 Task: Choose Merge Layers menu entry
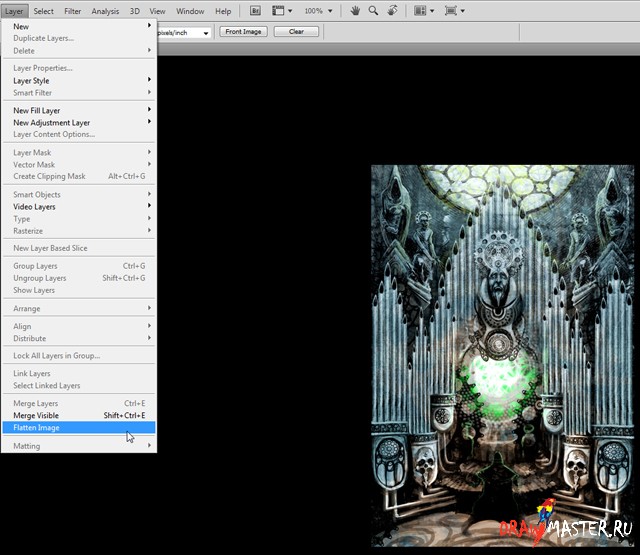(79, 403)
